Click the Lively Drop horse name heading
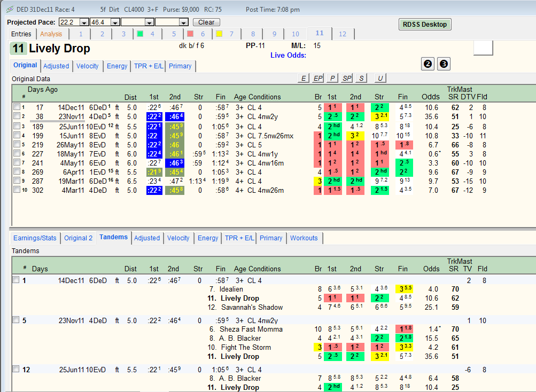 point(59,49)
